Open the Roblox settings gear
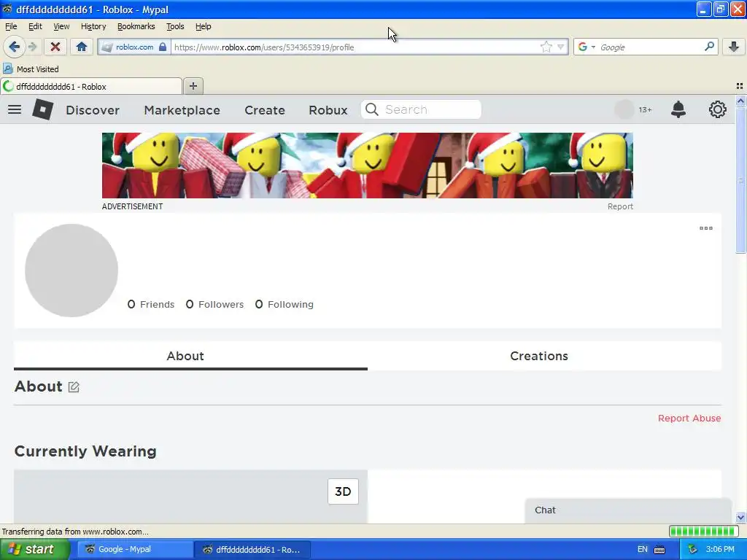This screenshot has width=747, height=560. tap(718, 109)
